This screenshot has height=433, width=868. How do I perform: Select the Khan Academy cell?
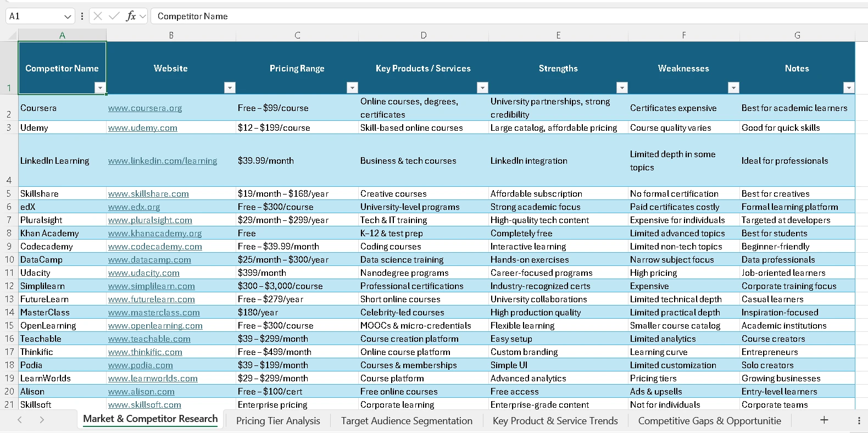62,233
